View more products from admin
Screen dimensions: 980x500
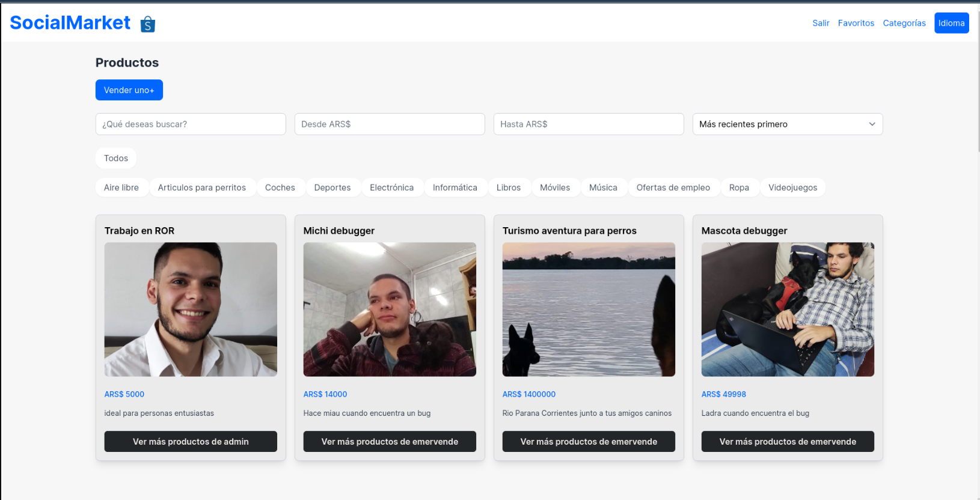[191, 442]
